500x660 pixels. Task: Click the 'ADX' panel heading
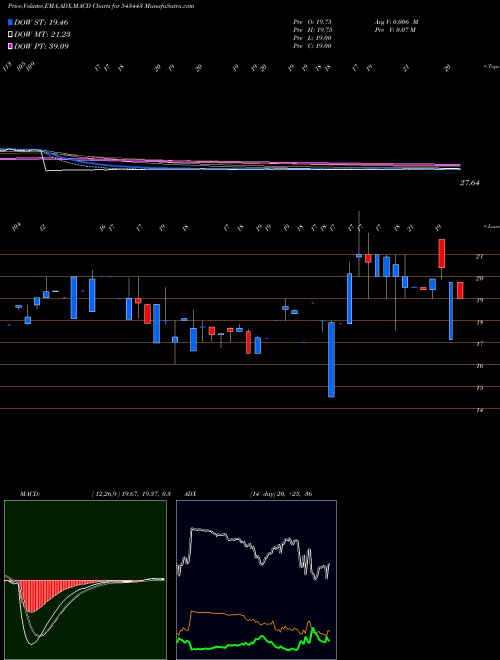tap(191, 494)
